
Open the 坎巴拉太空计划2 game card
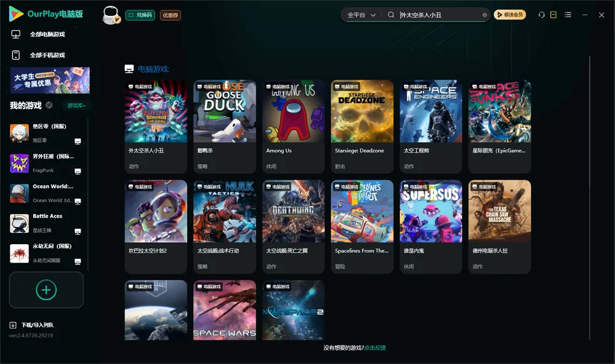tap(156, 226)
